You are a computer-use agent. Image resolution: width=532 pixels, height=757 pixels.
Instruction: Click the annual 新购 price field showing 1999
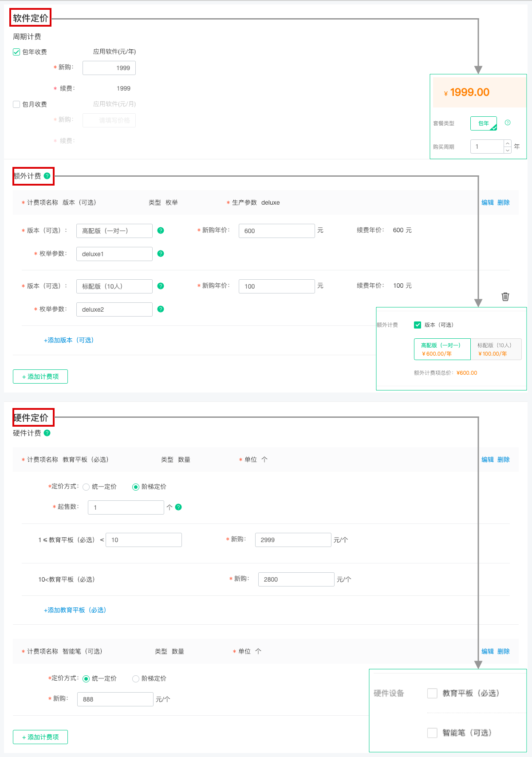click(109, 68)
